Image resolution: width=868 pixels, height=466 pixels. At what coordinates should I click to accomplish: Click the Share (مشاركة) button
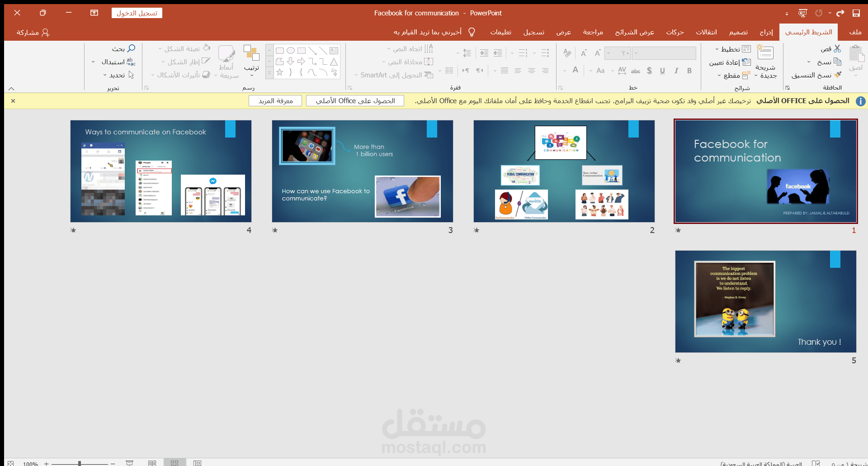(33, 32)
